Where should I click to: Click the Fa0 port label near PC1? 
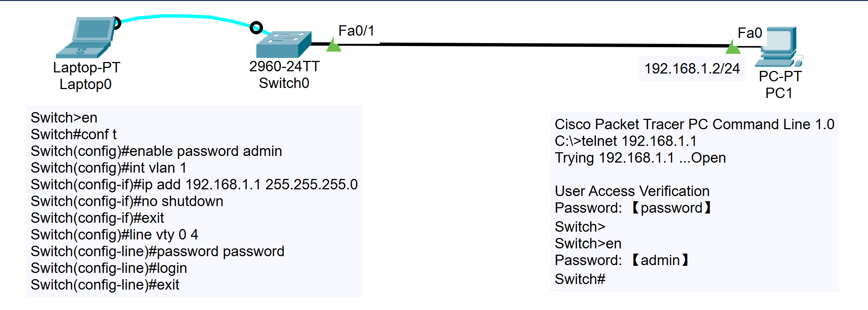749,33
